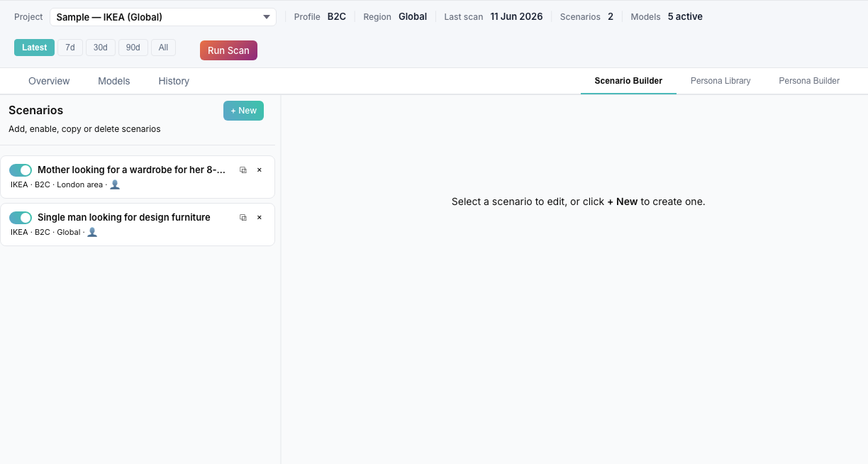Delete the Mother wardrobe scenario
Image resolution: width=868 pixels, height=464 pixels.
pos(260,170)
